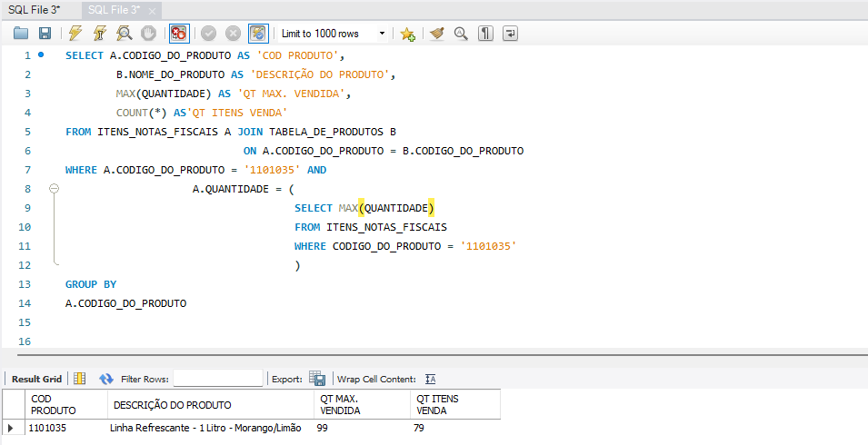Click B.NOME_DO_PRODUTO on line 2
Image resolution: width=868 pixels, height=445 pixels.
[170, 74]
